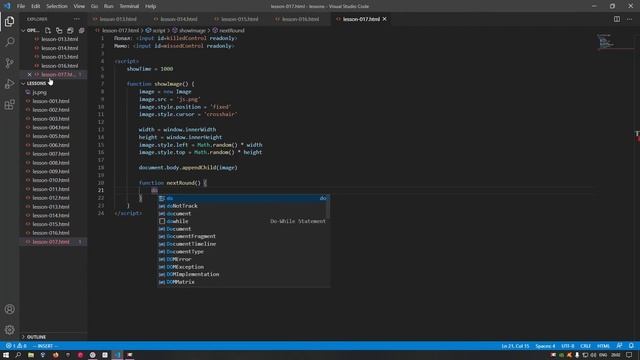Switch to lesson-014.html editor tab

point(178,19)
